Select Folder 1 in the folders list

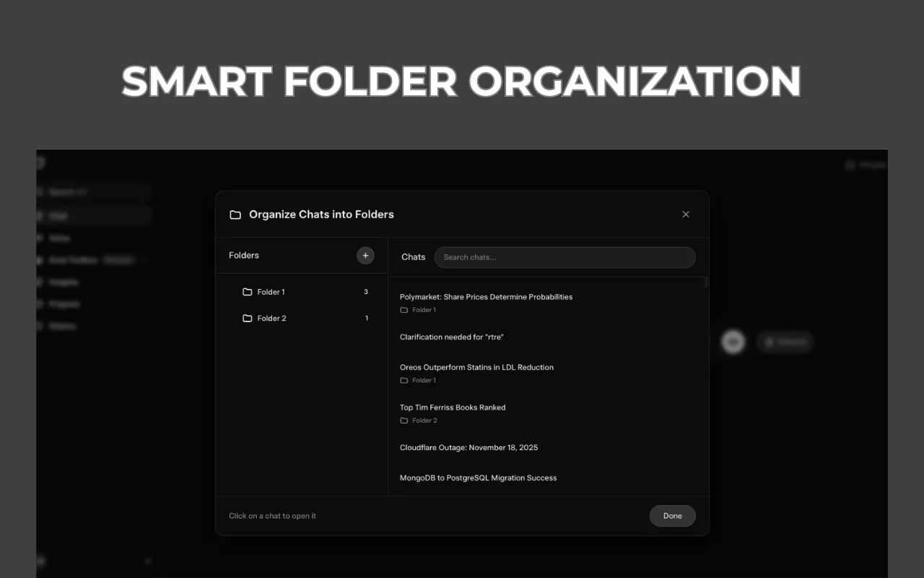pyautogui.click(x=271, y=292)
